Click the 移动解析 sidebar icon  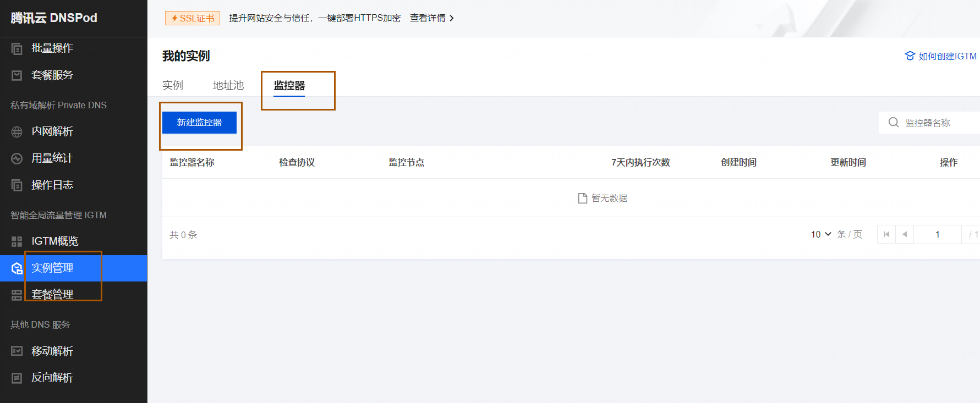17,351
